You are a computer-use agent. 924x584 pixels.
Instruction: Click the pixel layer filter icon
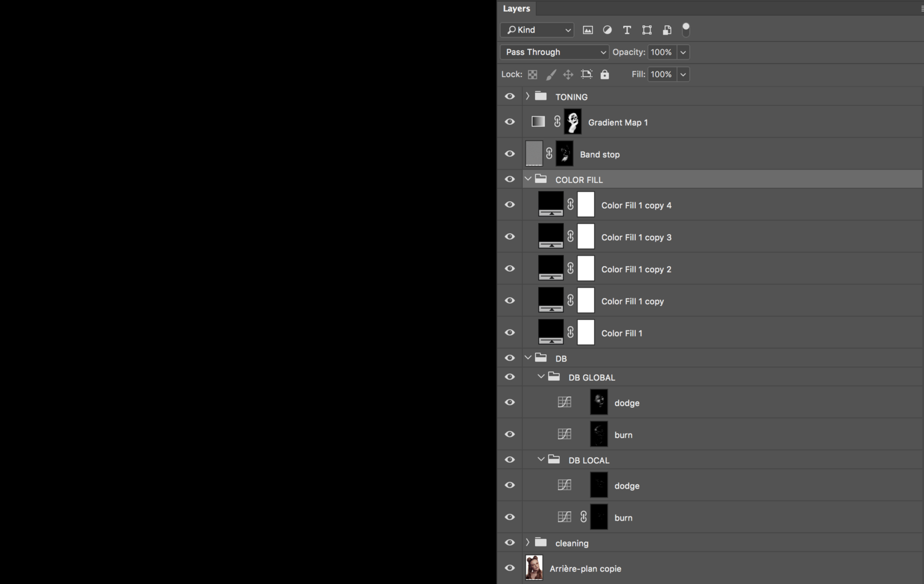(x=587, y=30)
